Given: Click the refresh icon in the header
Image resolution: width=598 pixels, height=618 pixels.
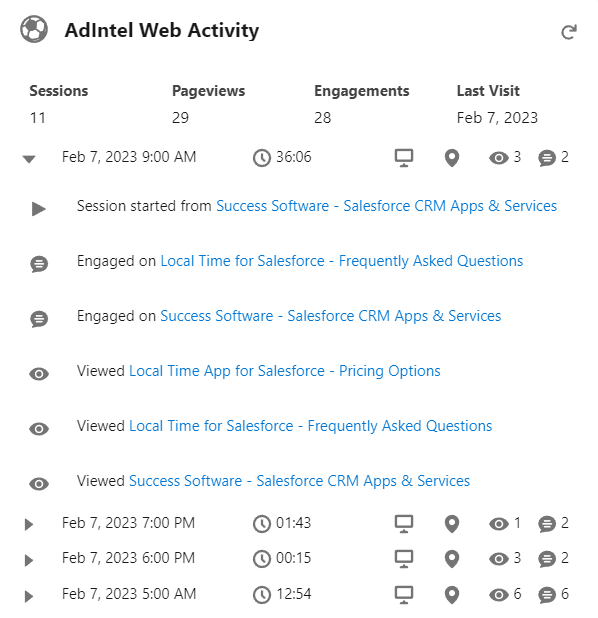Looking at the screenshot, I should click(x=569, y=32).
